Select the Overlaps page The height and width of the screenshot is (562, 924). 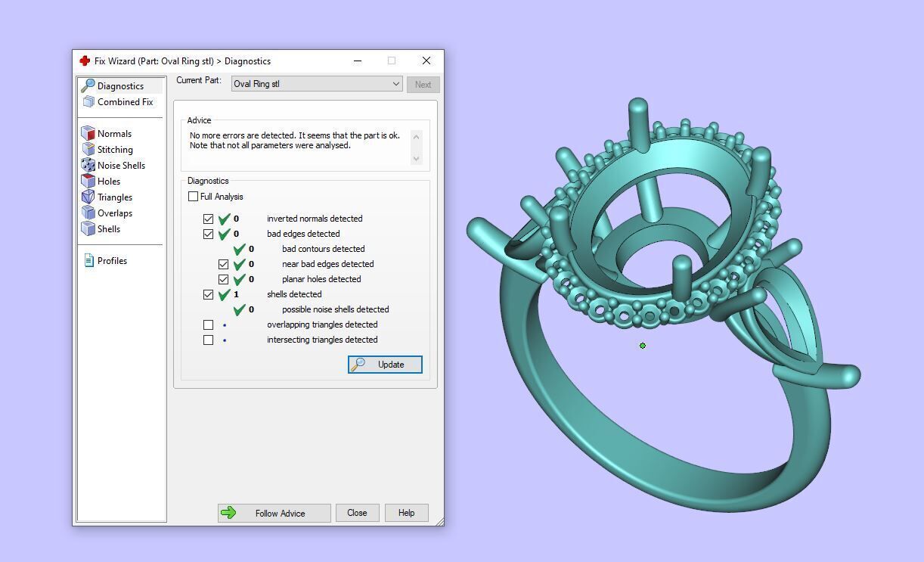pos(115,213)
